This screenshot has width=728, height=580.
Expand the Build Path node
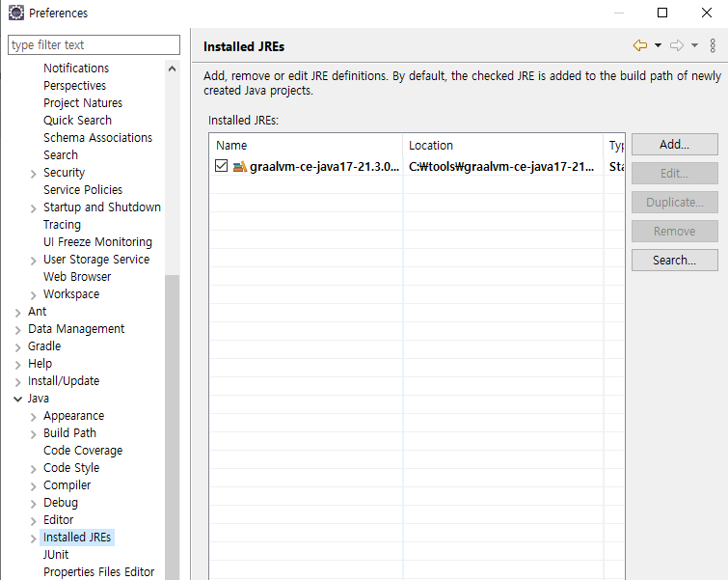[34, 434]
